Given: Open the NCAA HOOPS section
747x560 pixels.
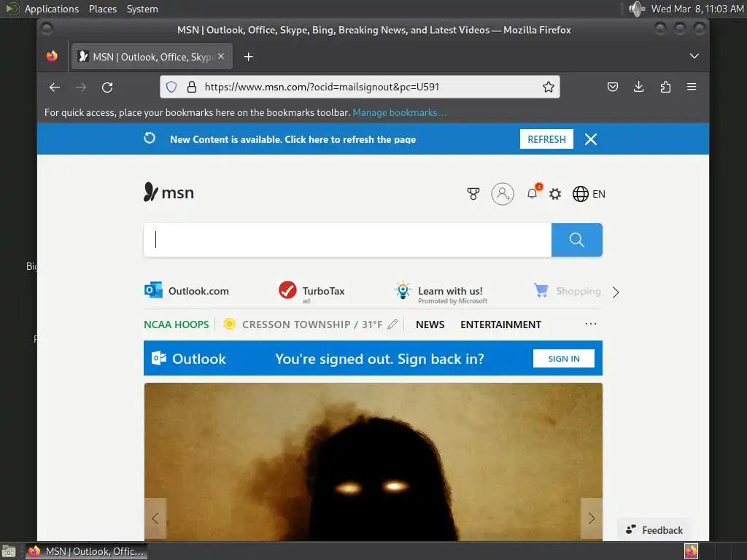Looking at the screenshot, I should tap(177, 324).
